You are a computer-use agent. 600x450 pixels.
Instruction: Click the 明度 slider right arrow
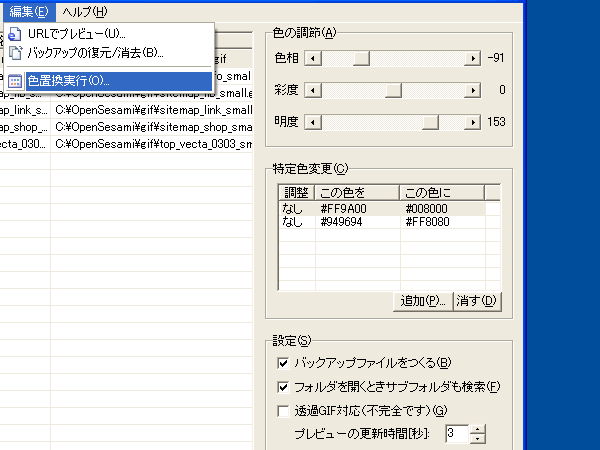tap(473, 122)
